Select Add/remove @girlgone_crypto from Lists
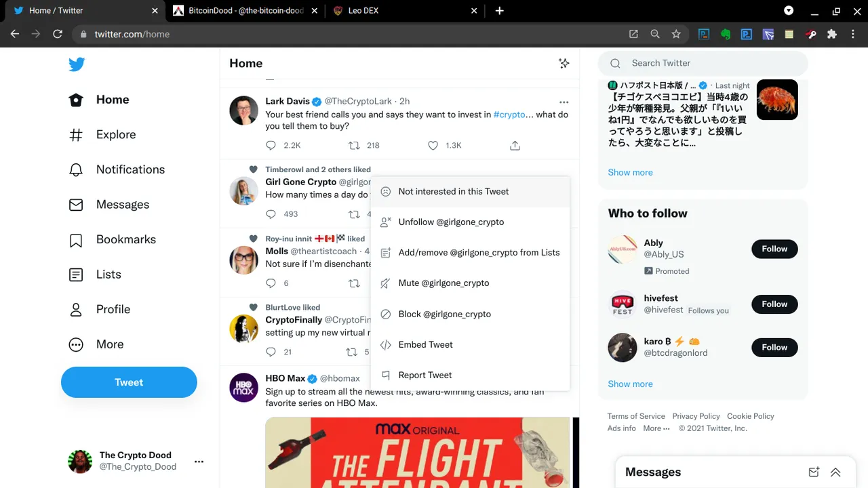Image resolution: width=868 pixels, height=488 pixels. (x=470, y=252)
